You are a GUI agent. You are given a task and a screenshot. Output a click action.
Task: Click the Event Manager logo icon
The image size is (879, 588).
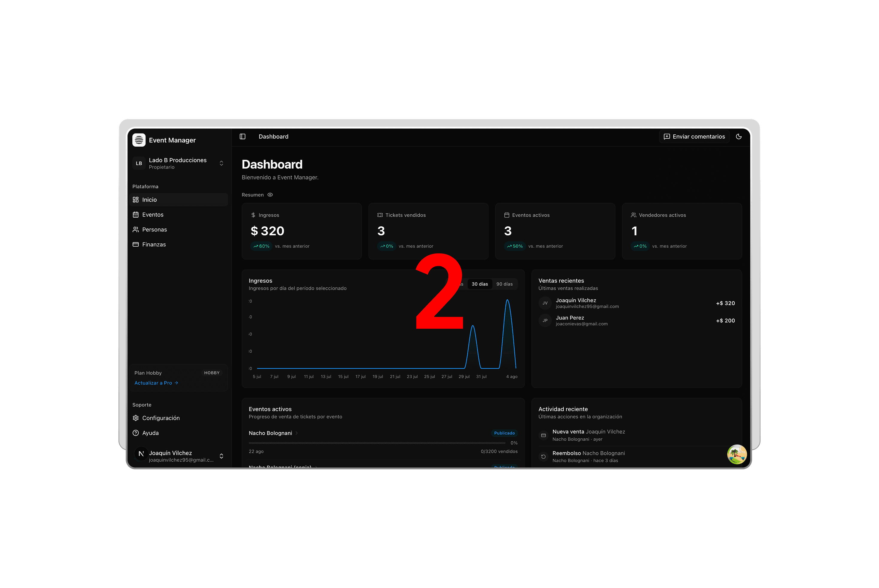[x=139, y=140]
